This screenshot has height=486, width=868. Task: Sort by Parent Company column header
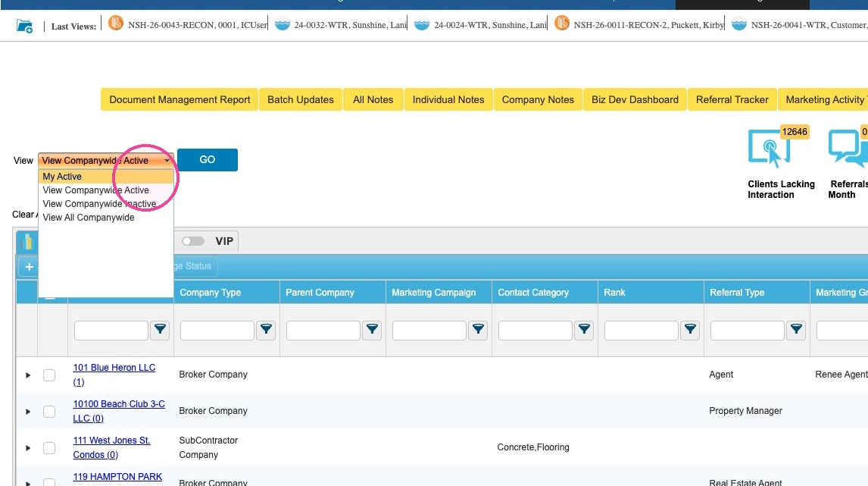(x=320, y=292)
